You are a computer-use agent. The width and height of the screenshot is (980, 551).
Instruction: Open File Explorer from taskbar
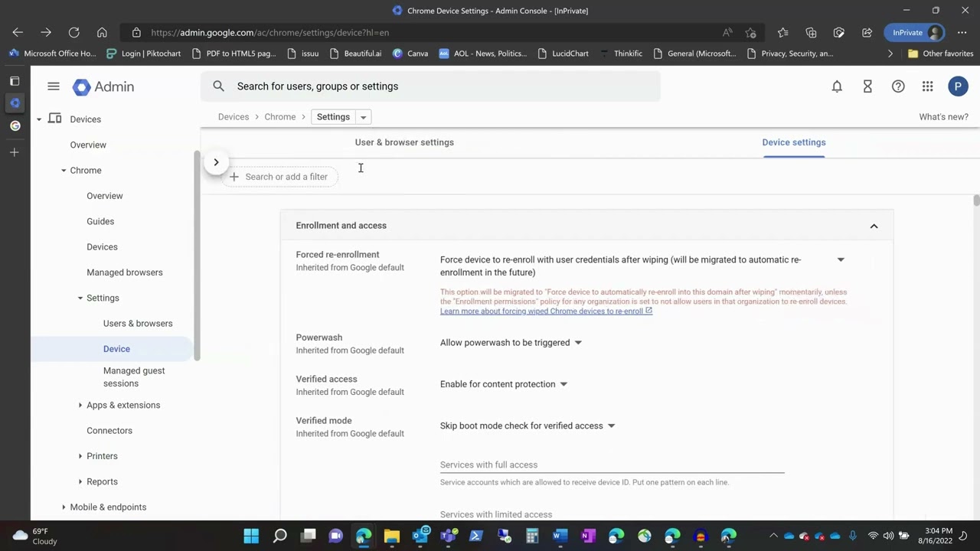392,536
